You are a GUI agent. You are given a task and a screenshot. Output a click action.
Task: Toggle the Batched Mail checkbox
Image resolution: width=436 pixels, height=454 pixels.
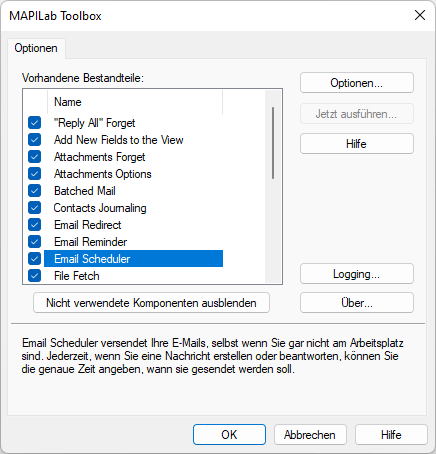pyautogui.click(x=35, y=191)
